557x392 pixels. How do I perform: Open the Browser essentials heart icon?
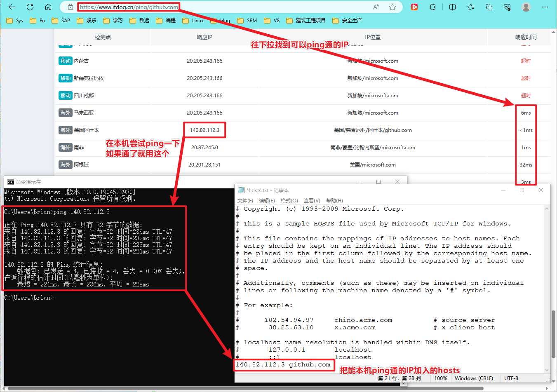click(x=507, y=7)
